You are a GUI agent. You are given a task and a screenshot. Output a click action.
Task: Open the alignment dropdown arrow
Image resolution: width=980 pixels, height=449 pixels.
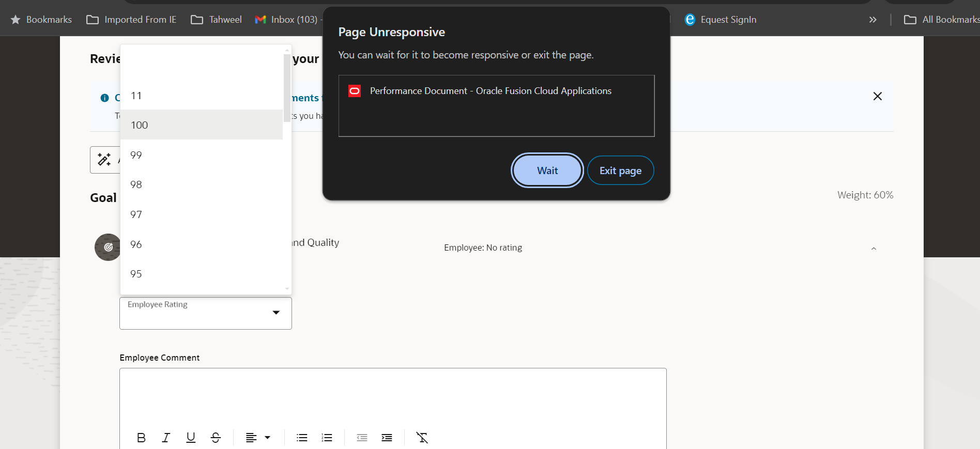pos(267,438)
